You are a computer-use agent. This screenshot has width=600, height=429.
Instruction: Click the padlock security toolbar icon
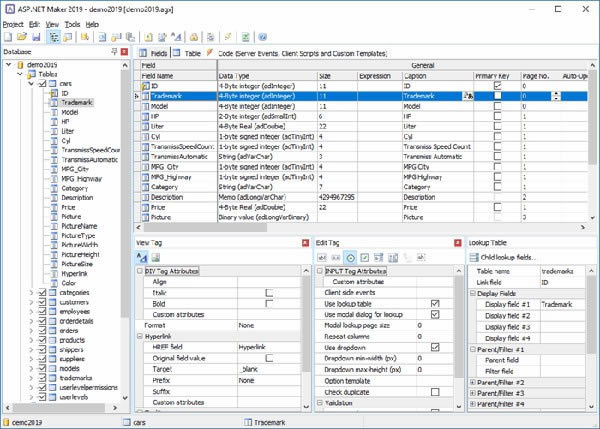tap(194, 37)
